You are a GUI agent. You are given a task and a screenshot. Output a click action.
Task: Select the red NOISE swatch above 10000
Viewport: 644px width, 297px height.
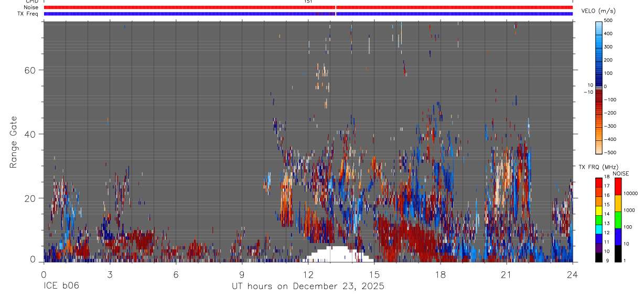(x=618, y=186)
